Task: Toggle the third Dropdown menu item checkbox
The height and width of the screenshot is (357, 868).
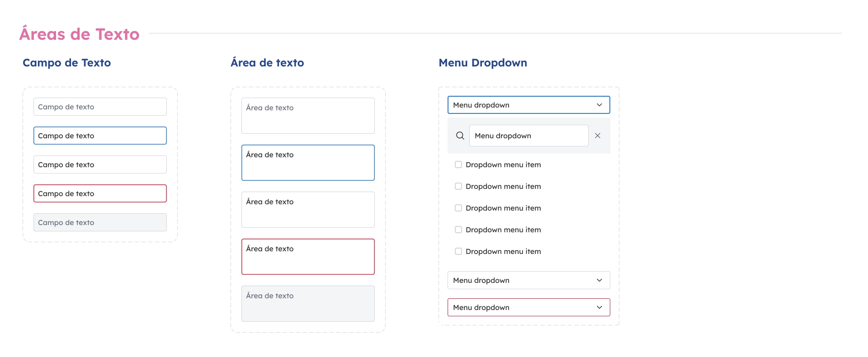Action: 458,208
